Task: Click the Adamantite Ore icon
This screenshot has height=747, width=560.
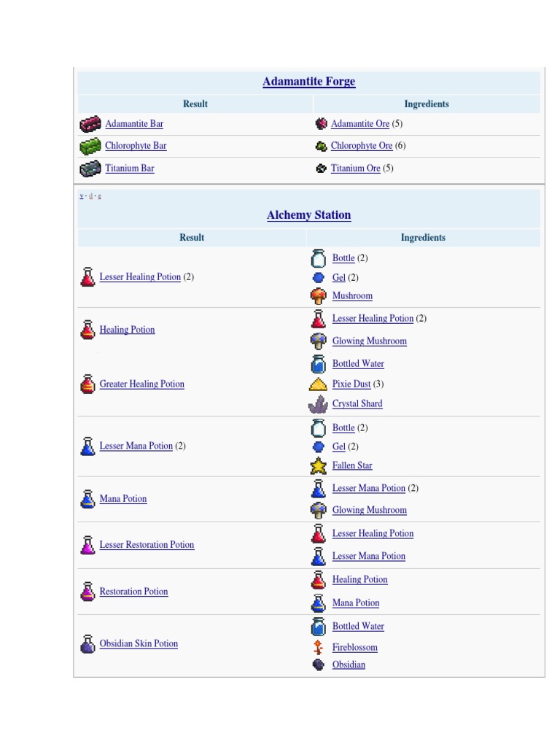Action: coord(322,124)
